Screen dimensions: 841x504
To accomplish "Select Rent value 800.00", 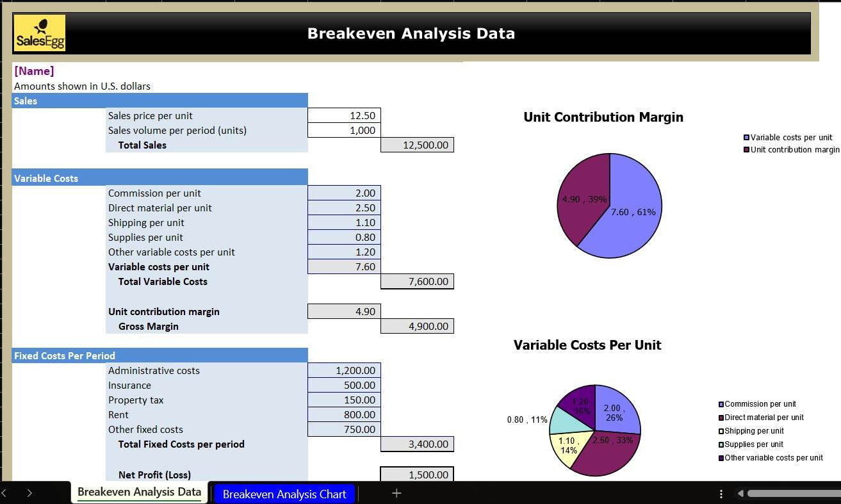I will click(344, 414).
